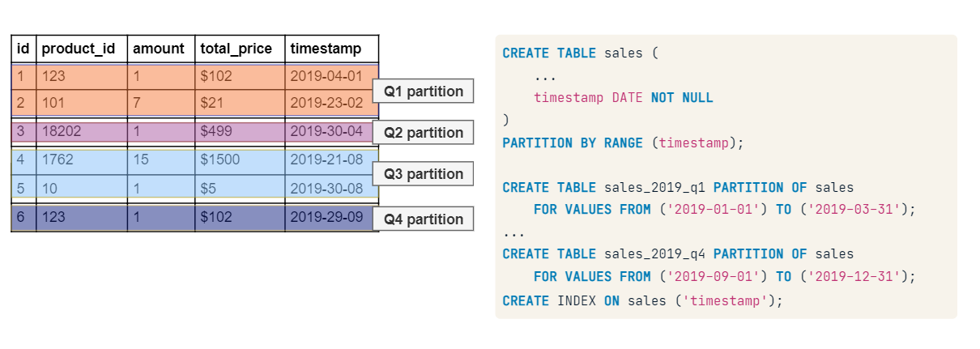Select the PARTITION BY RANGE code line
The height and width of the screenshot is (349, 980).
tap(622, 143)
